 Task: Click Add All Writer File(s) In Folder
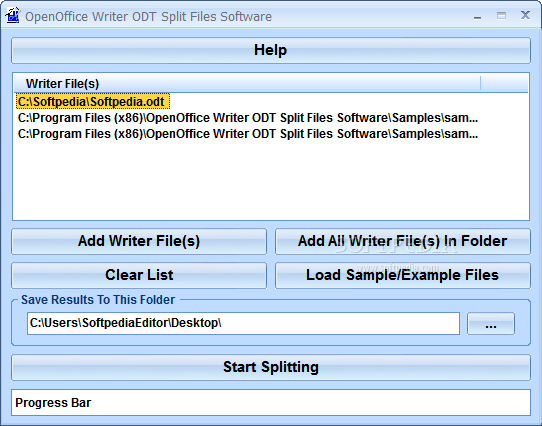[403, 241]
